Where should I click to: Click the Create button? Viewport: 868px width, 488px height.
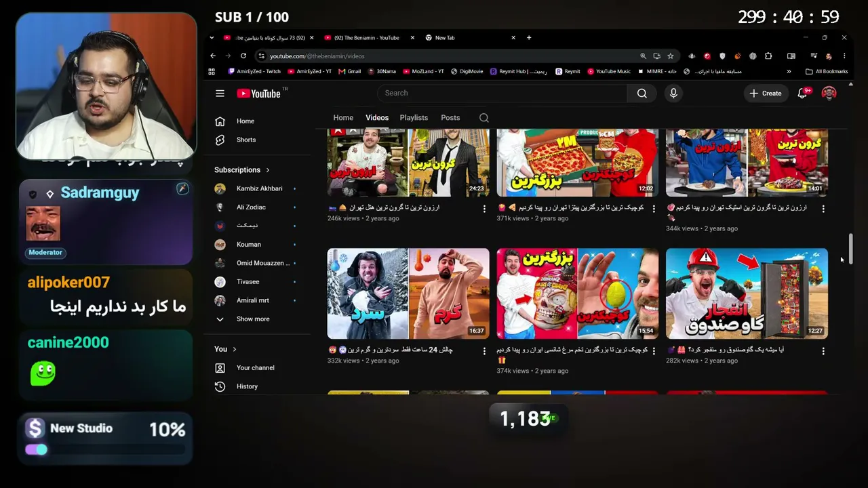click(x=766, y=94)
